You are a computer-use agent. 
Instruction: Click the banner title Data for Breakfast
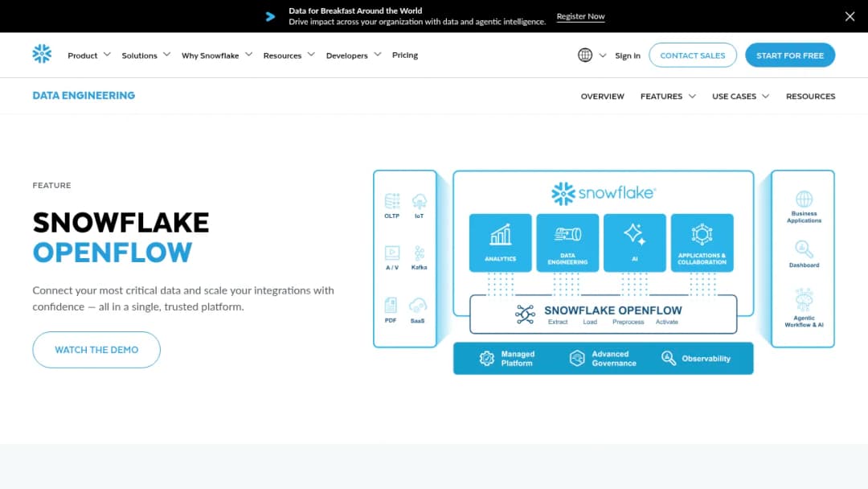coord(355,10)
